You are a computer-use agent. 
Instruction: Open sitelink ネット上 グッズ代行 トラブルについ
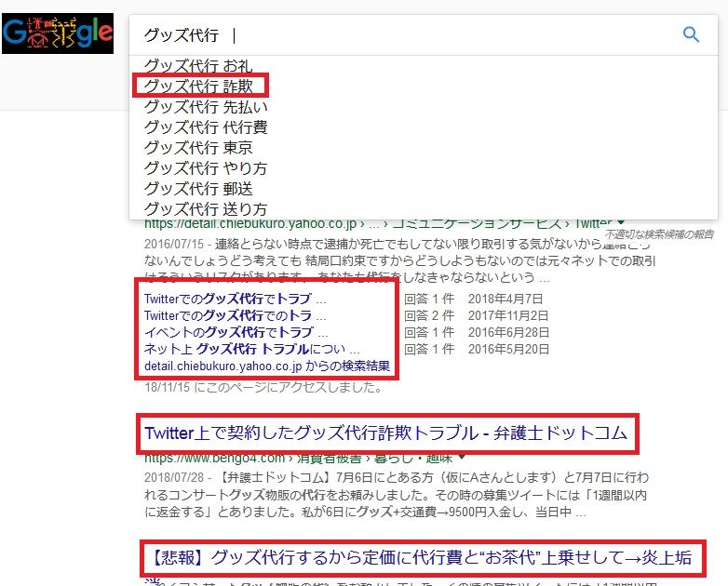[252, 349]
